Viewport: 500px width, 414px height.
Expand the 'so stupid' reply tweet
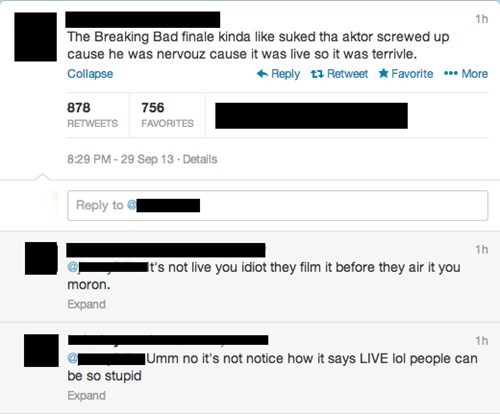pos(86,396)
